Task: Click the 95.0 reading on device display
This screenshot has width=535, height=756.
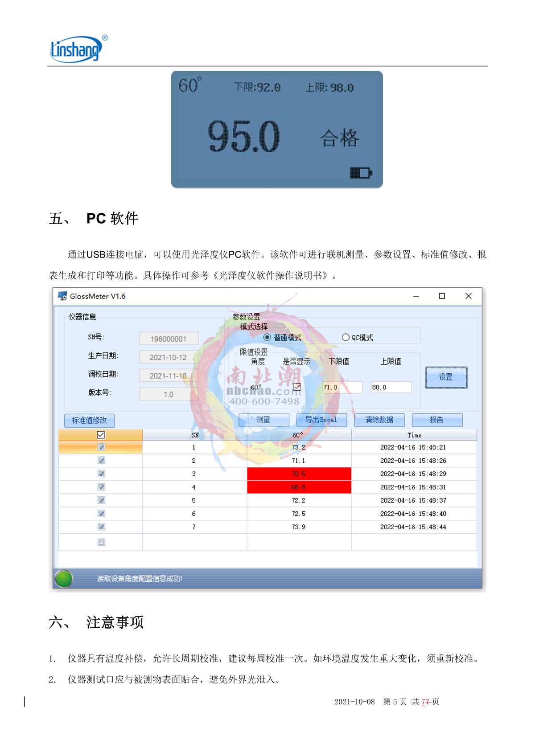Action: tap(244, 137)
